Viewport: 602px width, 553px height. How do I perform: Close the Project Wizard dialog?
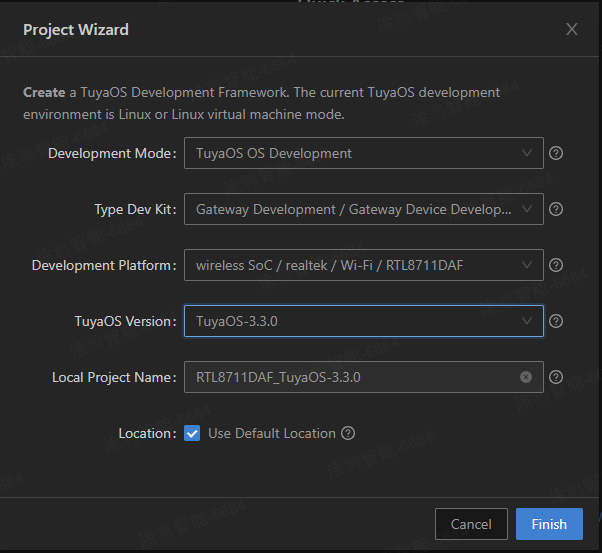pos(572,29)
